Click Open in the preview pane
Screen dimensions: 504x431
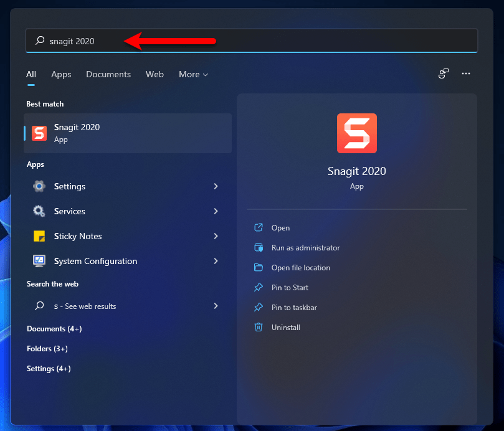click(280, 227)
